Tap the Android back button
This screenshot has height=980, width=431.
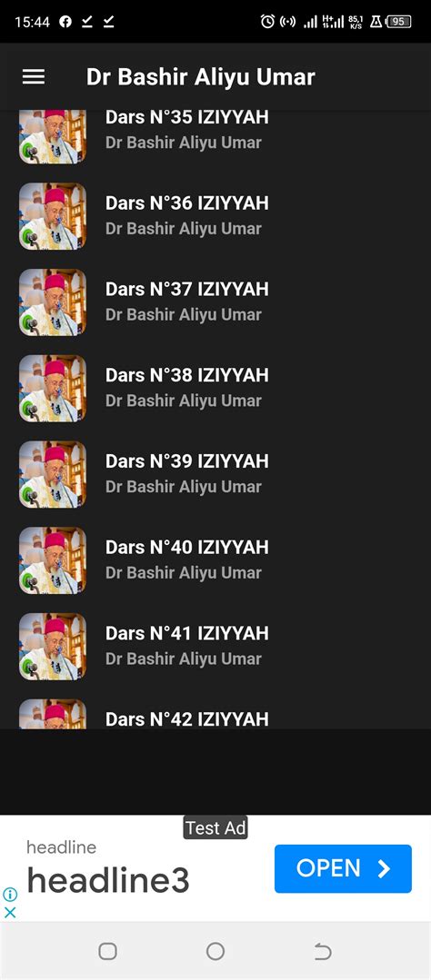pos(322,951)
